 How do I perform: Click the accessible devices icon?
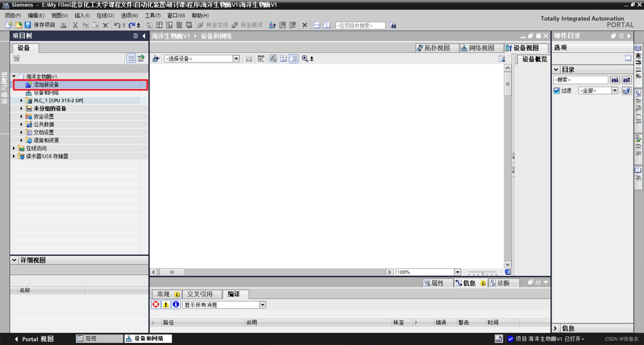pyautogui.click(x=272, y=25)
